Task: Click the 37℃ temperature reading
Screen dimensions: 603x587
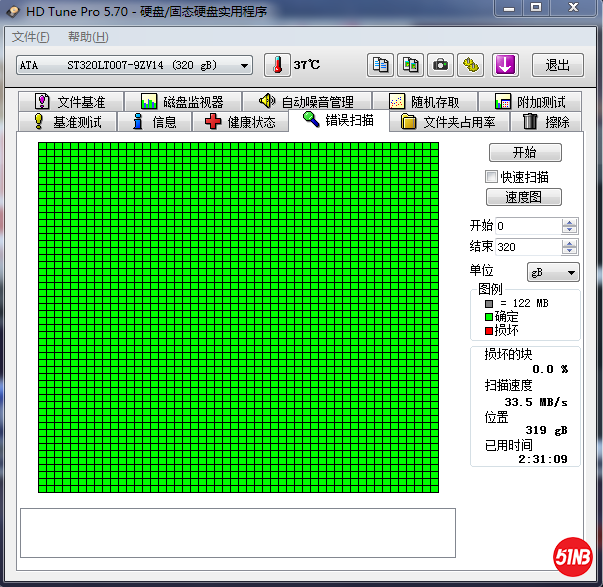Action: (306, 65)
